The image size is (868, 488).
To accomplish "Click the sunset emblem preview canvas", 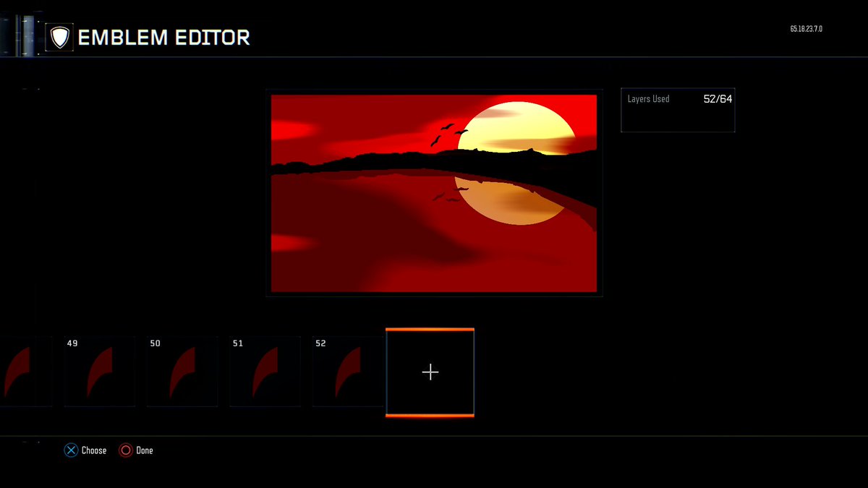I will click(x=434, y=193).
